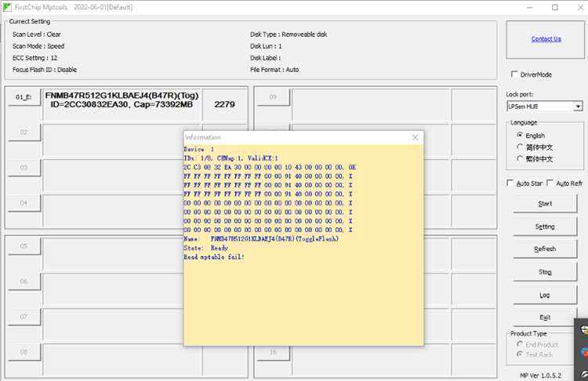588x381 pixels.
Task: Click port button 08
Action: (24, 352)
